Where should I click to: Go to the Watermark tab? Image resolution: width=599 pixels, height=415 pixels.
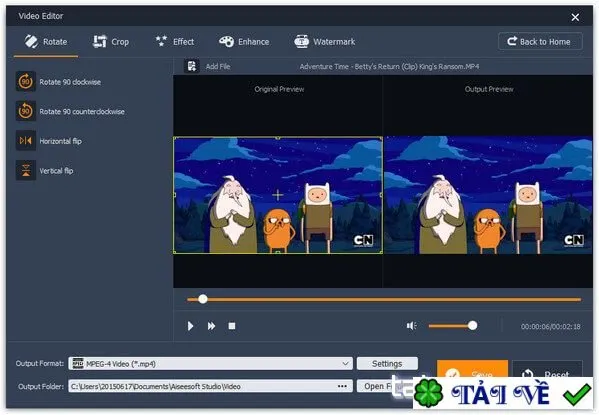325,42
